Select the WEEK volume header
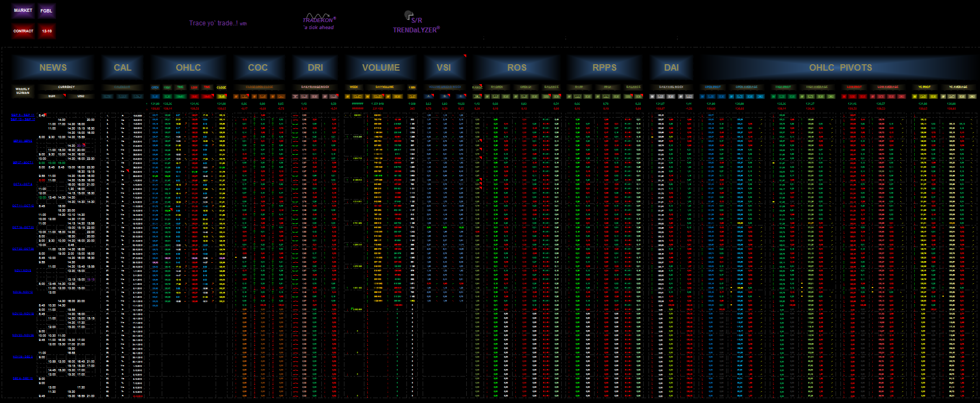980x403 pixels. [354, 87]
